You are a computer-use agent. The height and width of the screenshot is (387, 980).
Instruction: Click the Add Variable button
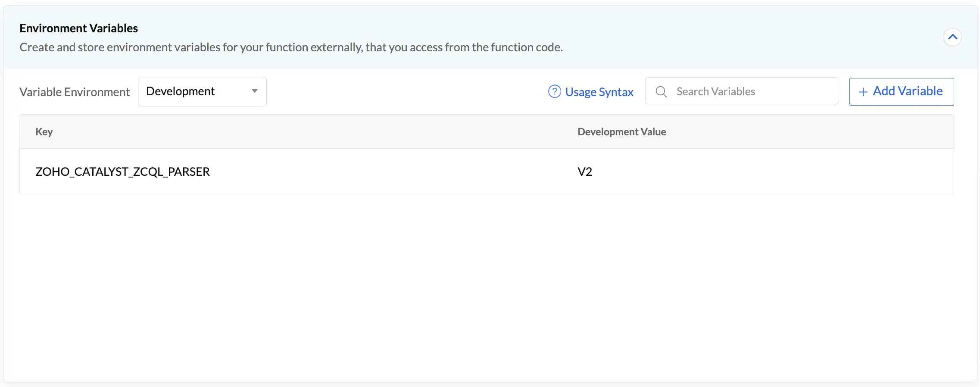pyautogui.click(x=902, y=91)
